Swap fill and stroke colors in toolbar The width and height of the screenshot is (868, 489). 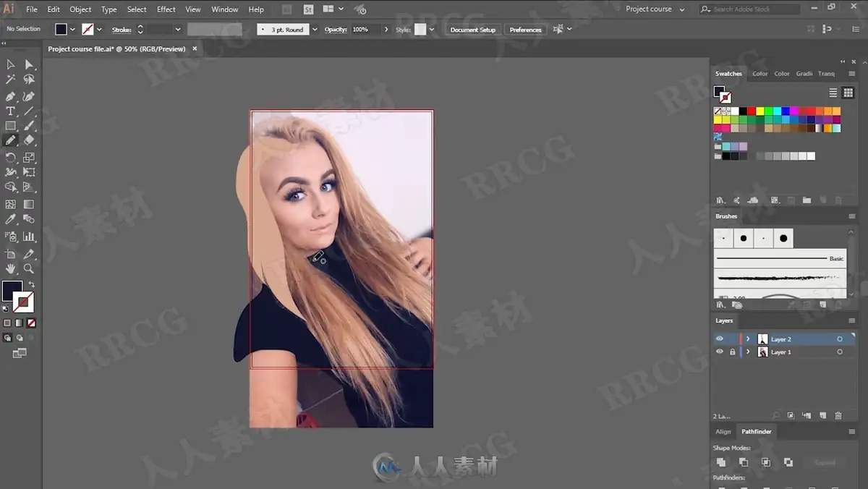click(31, 284)
